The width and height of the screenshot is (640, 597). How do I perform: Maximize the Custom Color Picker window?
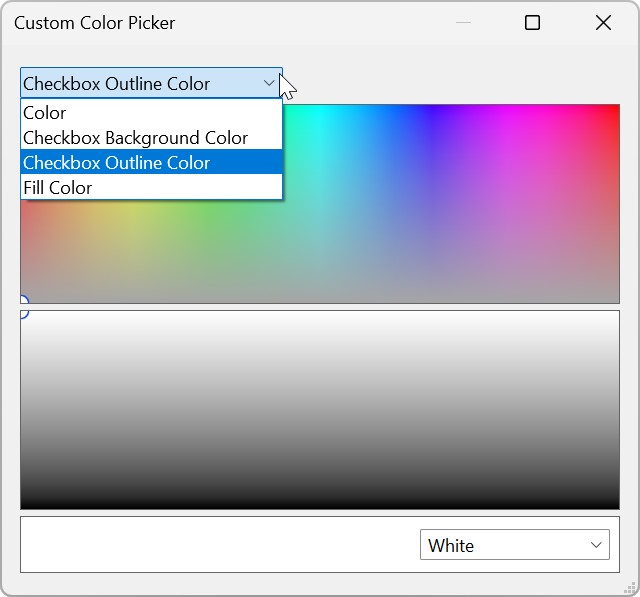pyautogui.click(x=532, y=23)
